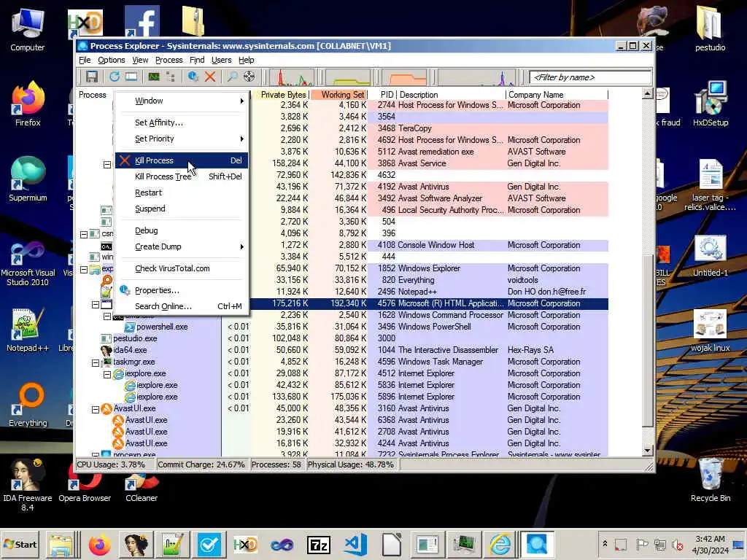Click the Save toolbar icon
Screen dimensions: 747x560
pyautogui.click(x=91, y=77)
